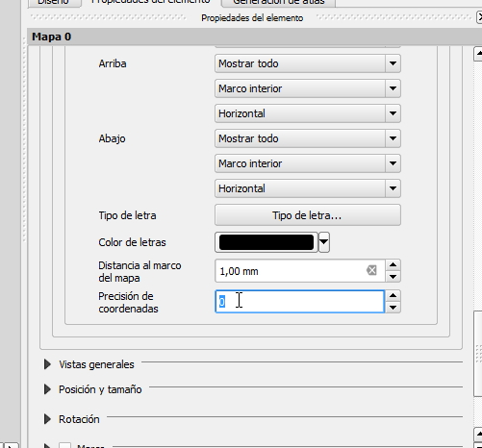Open the Abajo 'Marco interior' dropdown
The height and width of the screenshot is (448, 482).
pyautogui.click(x=308, y=163)
